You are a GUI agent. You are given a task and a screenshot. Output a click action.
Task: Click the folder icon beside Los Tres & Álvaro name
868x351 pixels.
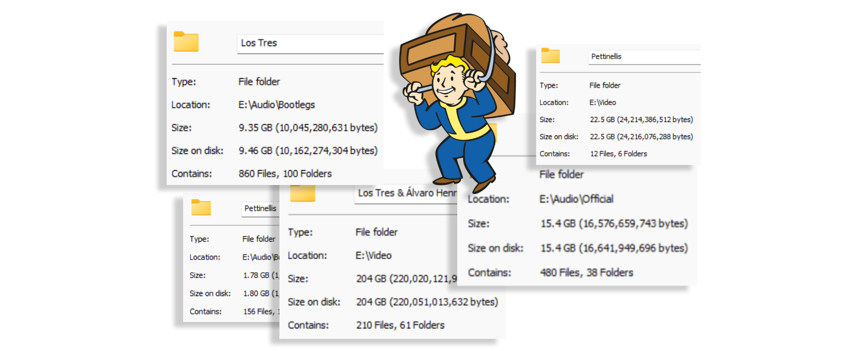(303, 193)
